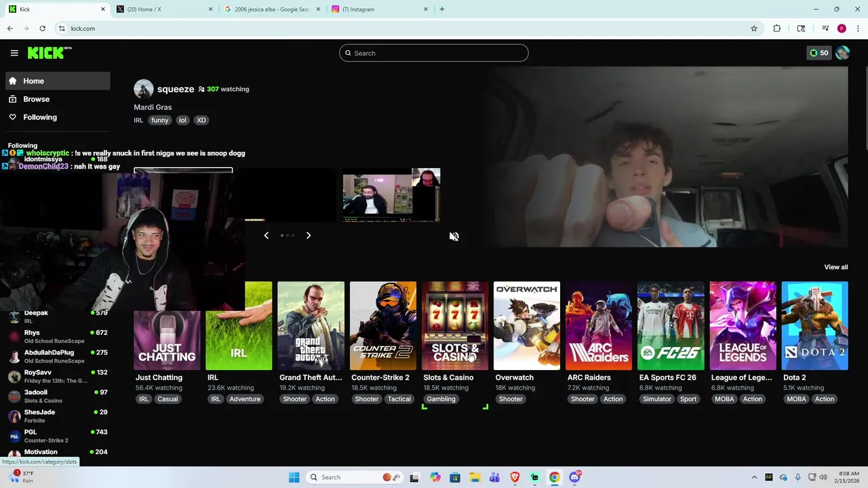Screen dimensions: 868x488
Task: Open 3adooli Slots & Casino channel
Action: pyautogui.click(x=58, y=396)
